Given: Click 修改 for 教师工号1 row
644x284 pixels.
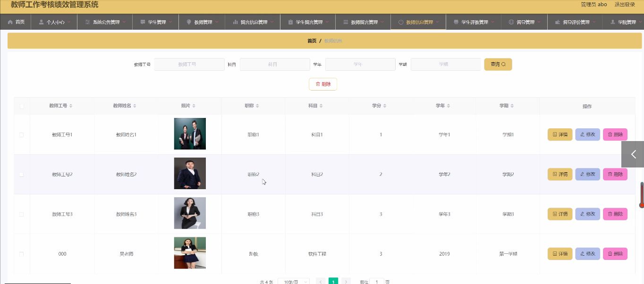Looking at the screenshot, I should tap(587, 134).
